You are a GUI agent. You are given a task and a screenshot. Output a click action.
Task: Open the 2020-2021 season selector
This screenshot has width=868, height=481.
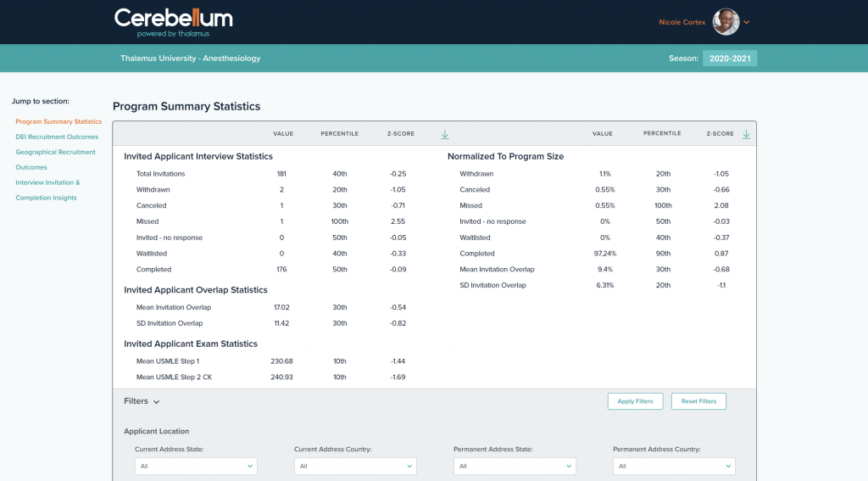pyautogui.click(x=729, y=59)
